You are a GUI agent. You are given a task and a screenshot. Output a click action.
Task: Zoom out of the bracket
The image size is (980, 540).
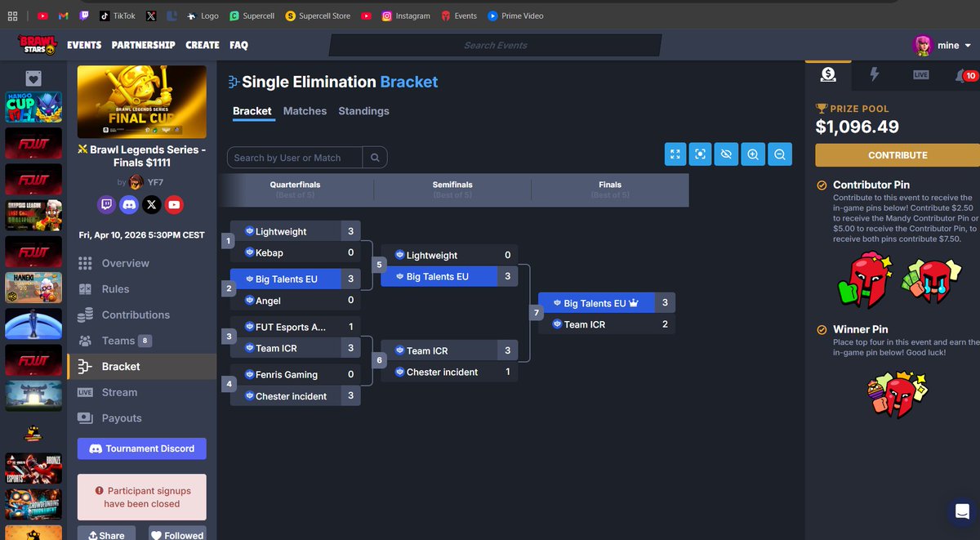point(780,154)
